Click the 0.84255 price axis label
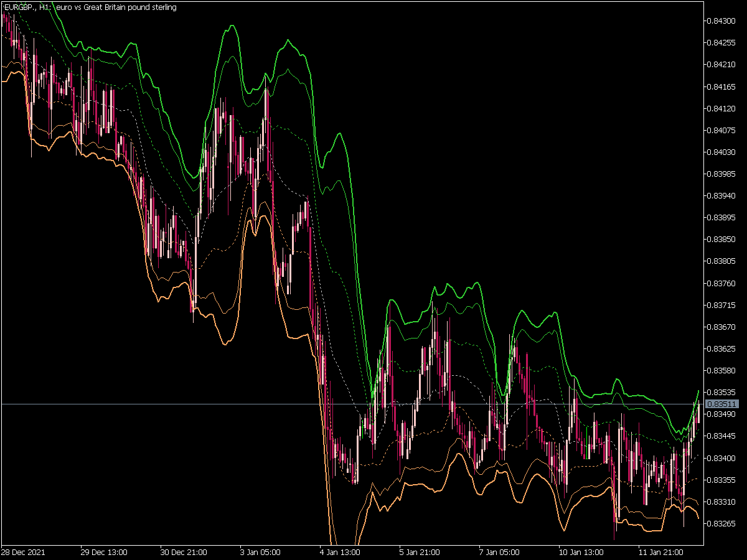This screenshot has height=560, width=747. coord(722,42)
